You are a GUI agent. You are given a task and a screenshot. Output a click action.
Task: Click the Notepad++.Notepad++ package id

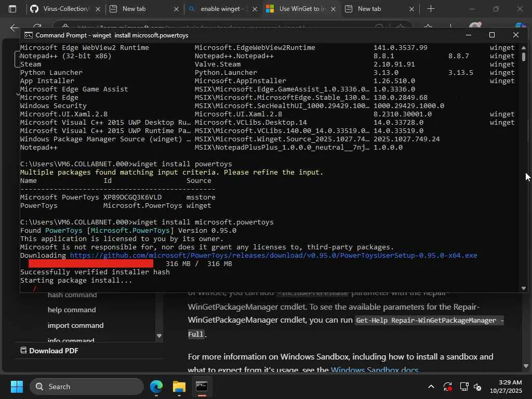coord(234,56)
